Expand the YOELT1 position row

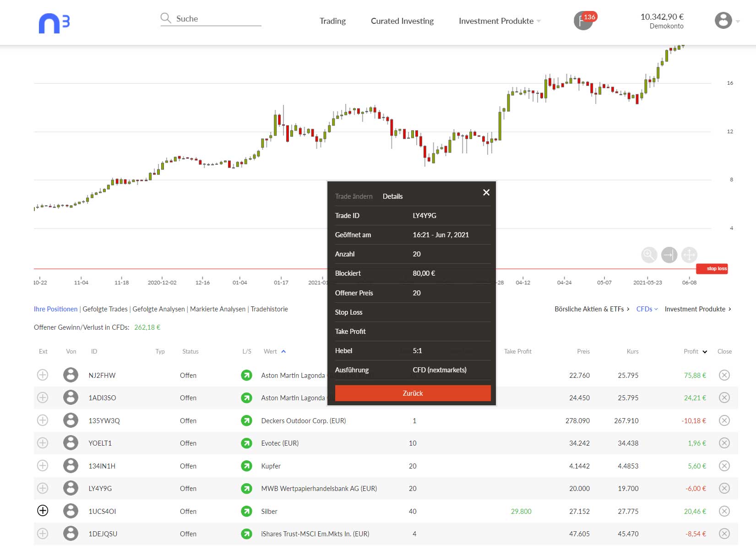click(43, 443)
